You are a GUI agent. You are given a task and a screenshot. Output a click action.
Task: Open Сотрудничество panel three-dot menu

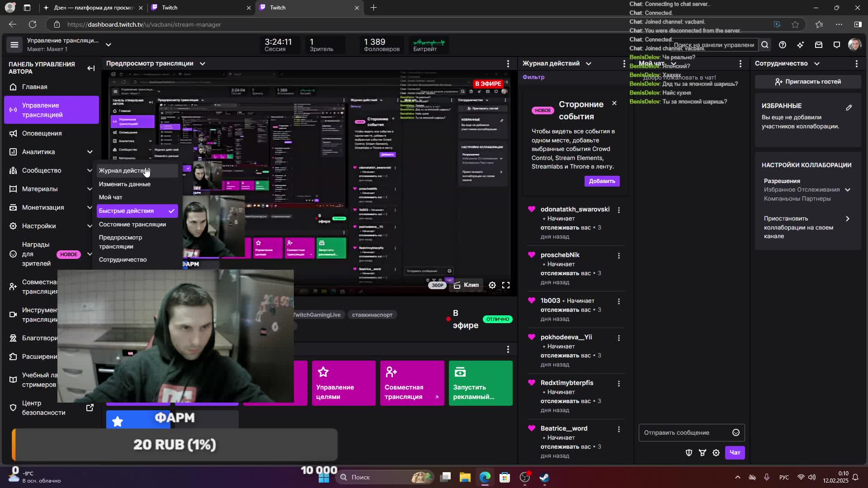[x=857, y=64]
